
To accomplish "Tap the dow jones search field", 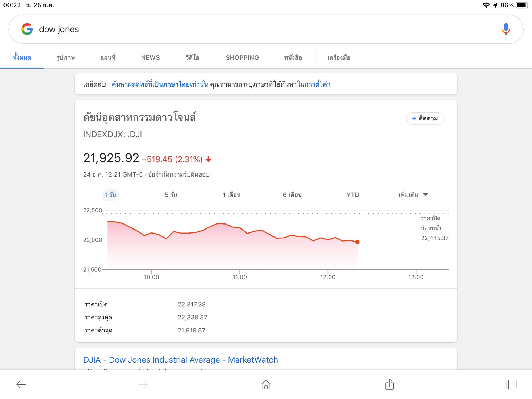I will point(239,29).
